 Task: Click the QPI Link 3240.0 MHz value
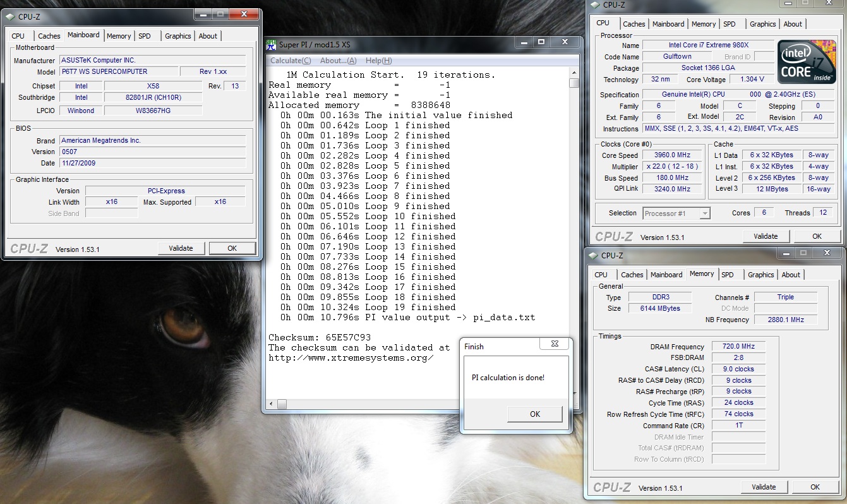point(673,189)
